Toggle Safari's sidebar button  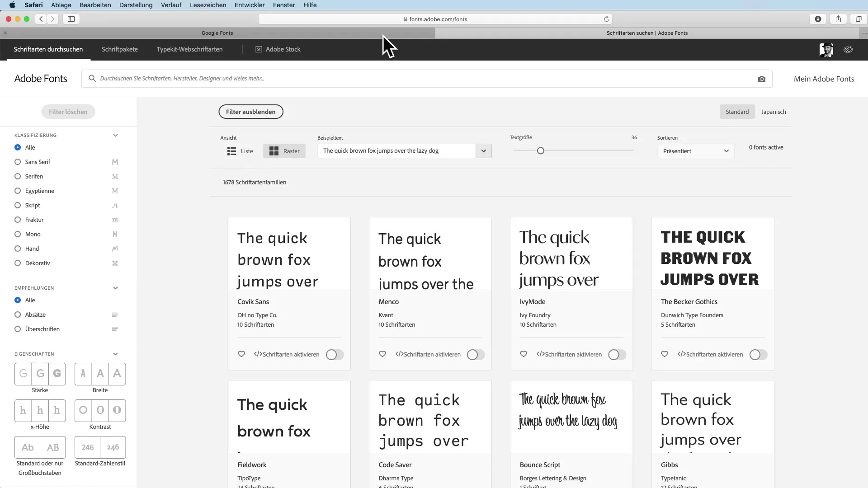pyautogui.click(x=71, y=19)
